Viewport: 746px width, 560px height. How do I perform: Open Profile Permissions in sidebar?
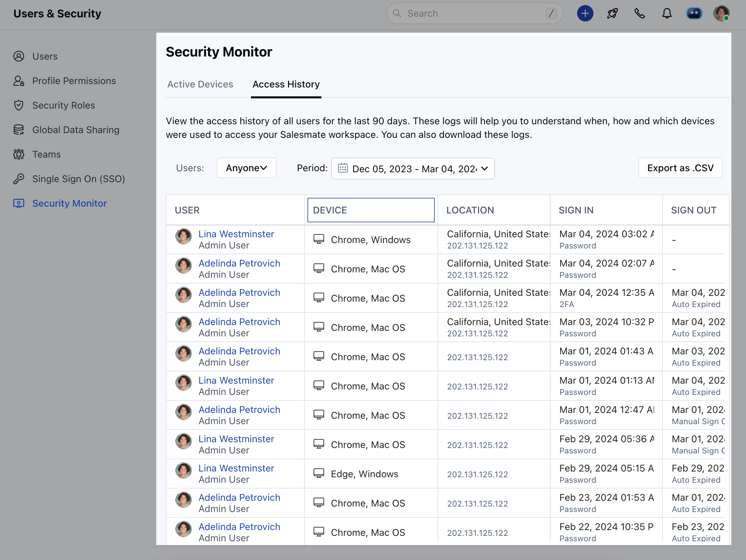click(x=74, y=81)
